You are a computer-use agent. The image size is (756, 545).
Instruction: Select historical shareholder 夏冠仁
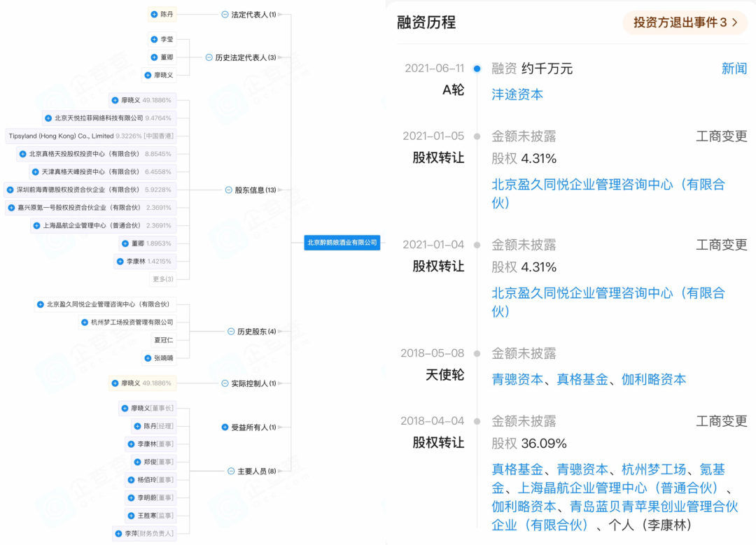tap(163, 340)
